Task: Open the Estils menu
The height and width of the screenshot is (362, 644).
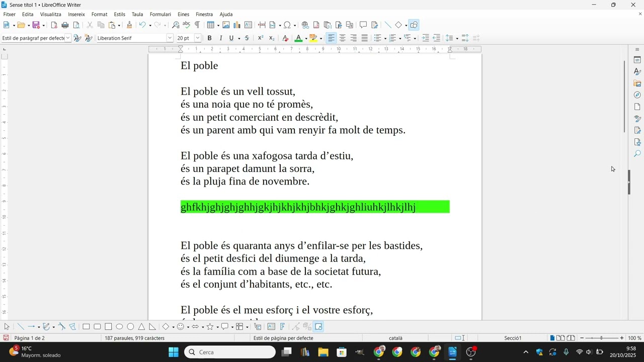Action: coord(120,14)
